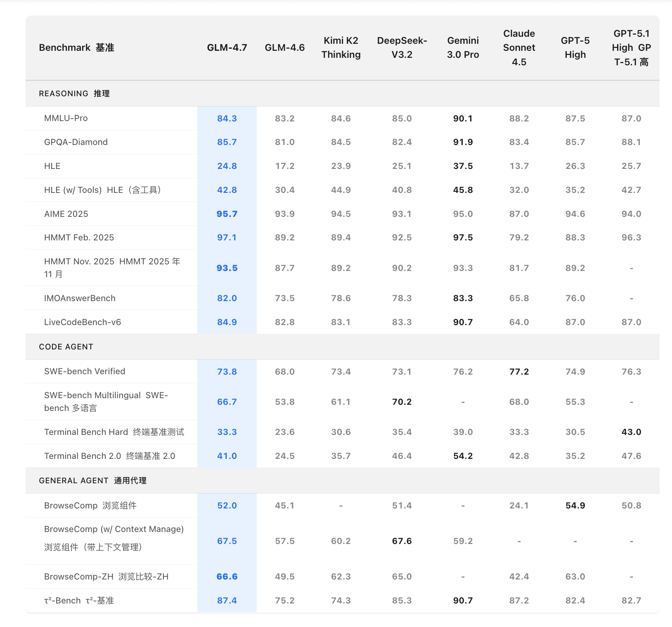Viewport: 672px width, 627px height.
Task: Click the AIME 2025 row label
Action: 66,214
